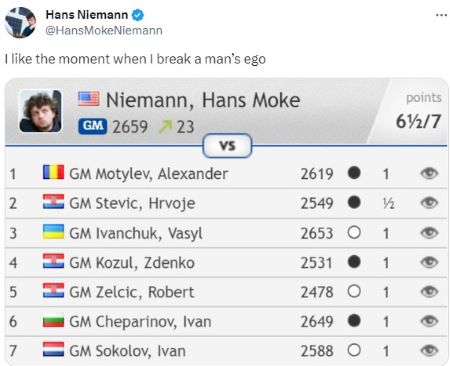Click the black piece color dot for Cheparinov
The image size is (450, 366).
pos(354,321)
